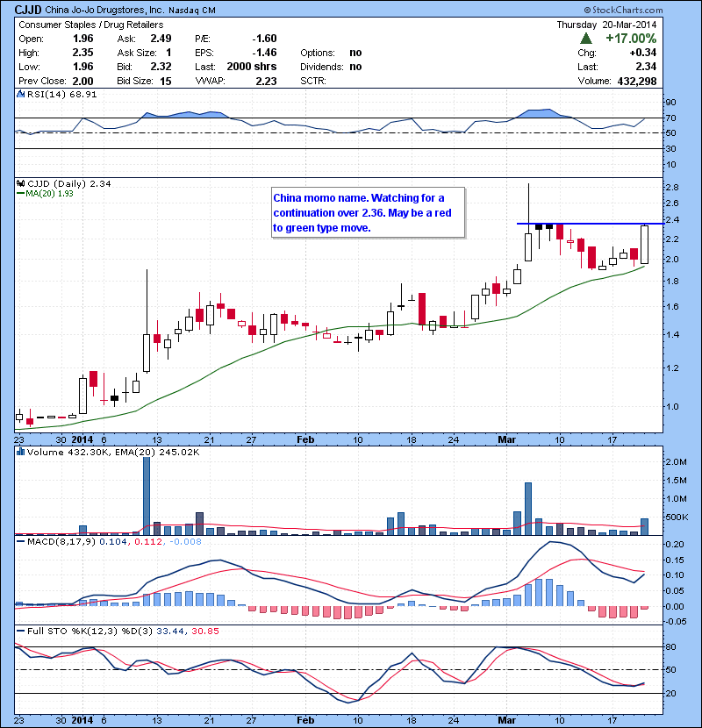702x728 pixels.
Task: Click the blue annotation text box
Action: click(368, 212)
